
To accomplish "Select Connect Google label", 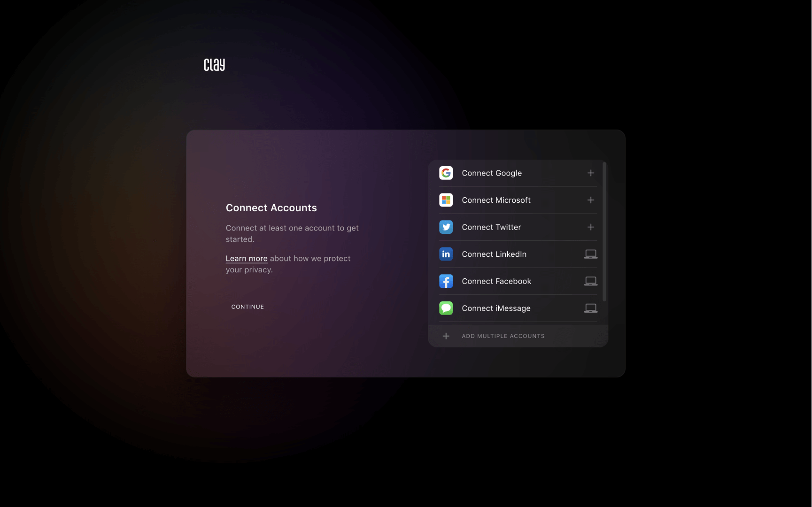I will 492,173.
